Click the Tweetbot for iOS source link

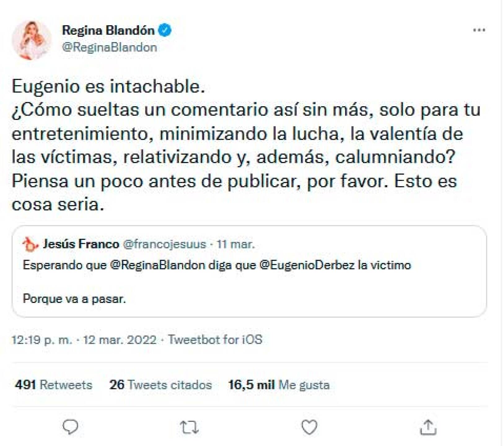pyautogui.click(x=215, y=340)
